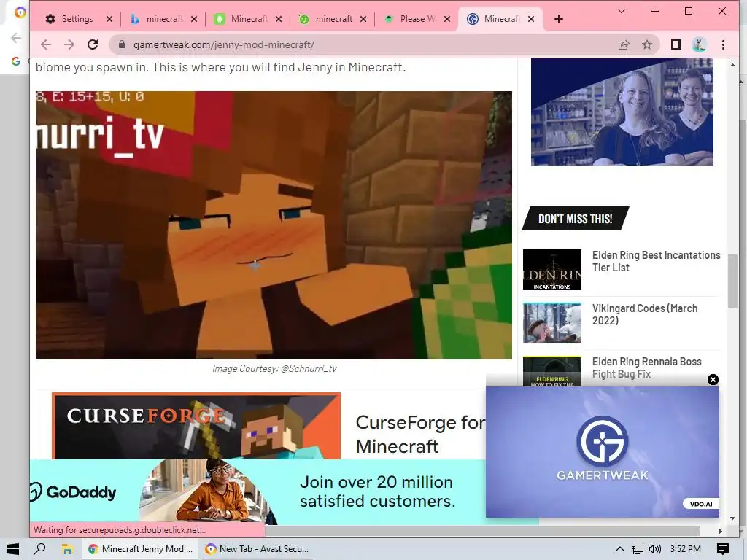This screenshot has height=560, width=747.
Task: Click the CurseForge banner image
Action: (196, 426)
